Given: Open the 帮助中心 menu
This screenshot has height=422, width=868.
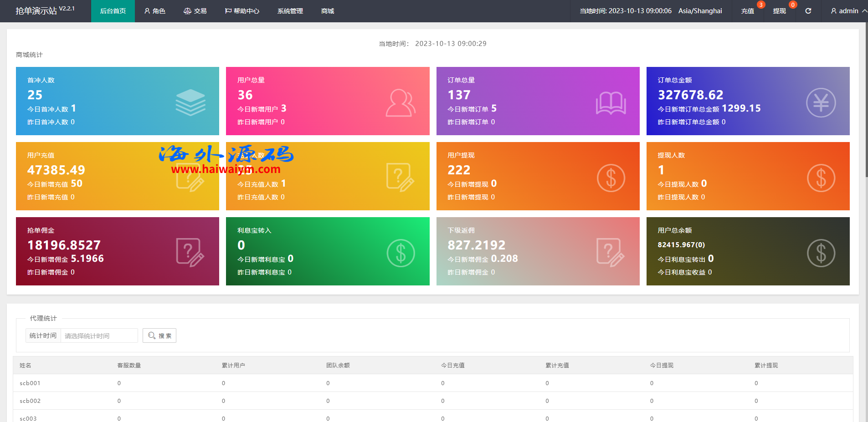Looking at the screenshot, I should click(x=242, y=11).
